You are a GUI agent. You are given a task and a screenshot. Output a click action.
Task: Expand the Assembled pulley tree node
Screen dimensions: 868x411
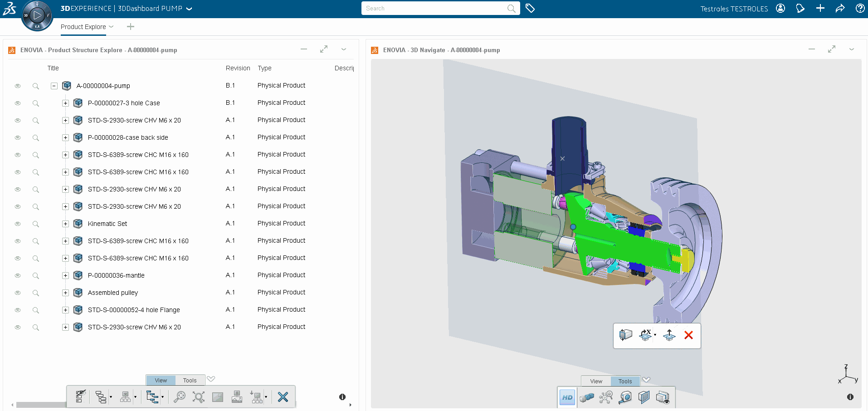coord(65,293)
